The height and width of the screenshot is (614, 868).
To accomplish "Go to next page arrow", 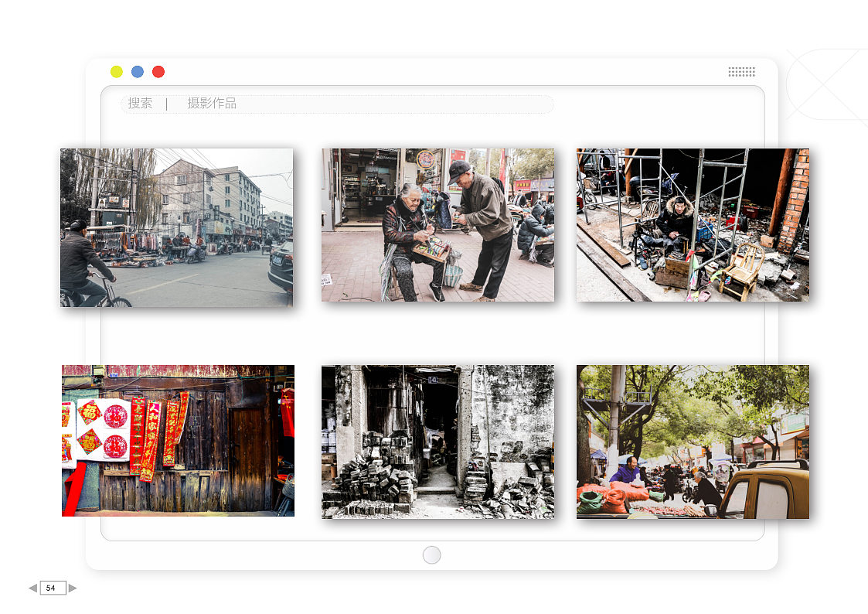I will click(73, 588).
